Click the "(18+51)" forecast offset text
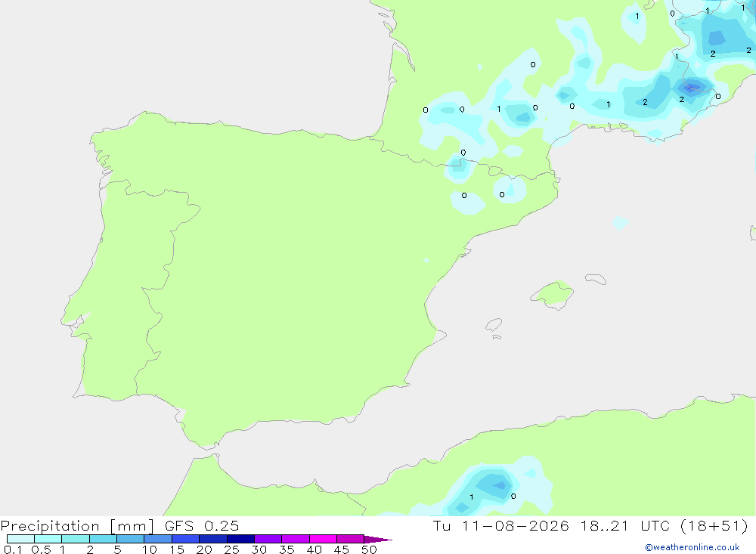 pos(714,525)
